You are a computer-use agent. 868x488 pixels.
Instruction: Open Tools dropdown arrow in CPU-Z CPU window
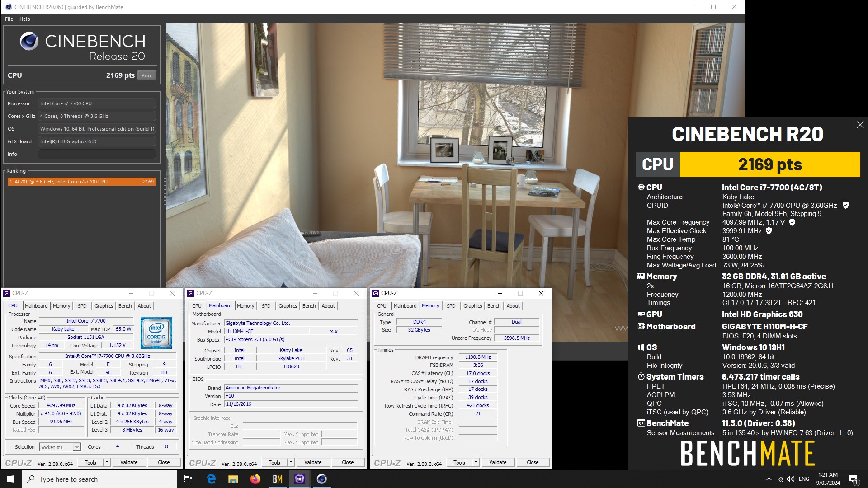(107, 462)
